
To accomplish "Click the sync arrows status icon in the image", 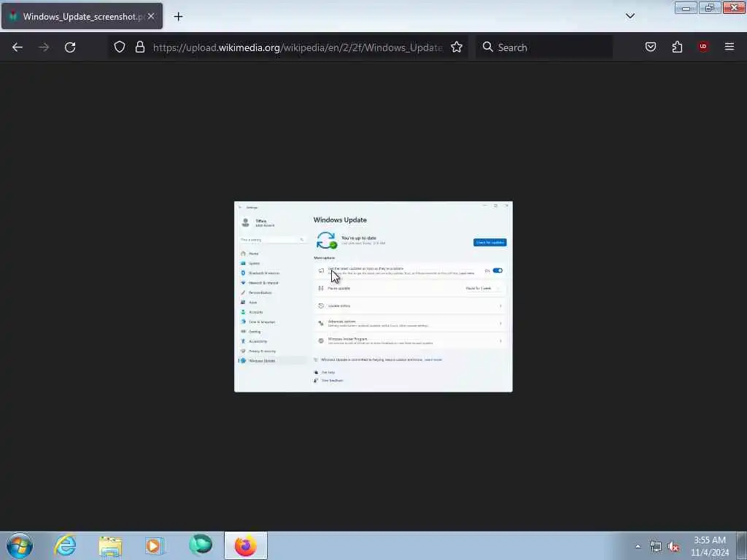I will coord(326,241).
